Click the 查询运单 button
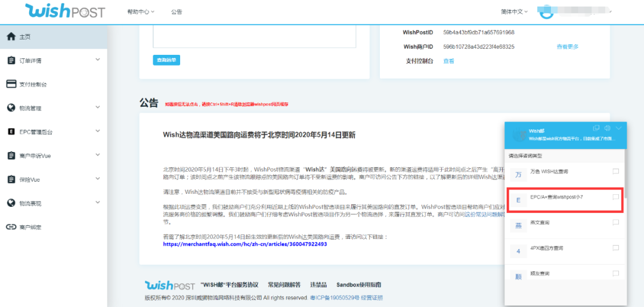The width and height of the screenshot is (644, 307). pyautogui.click(x=166, y=60)
